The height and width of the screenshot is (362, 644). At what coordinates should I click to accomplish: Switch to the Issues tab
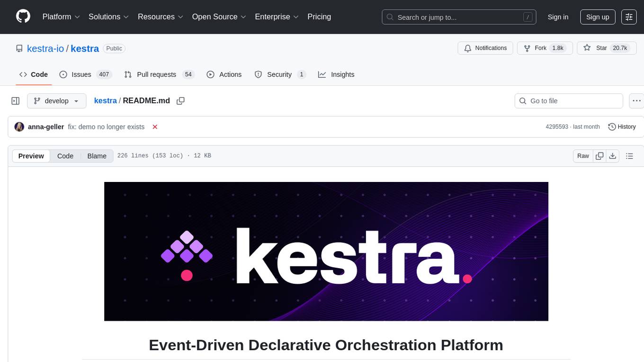[85, 74]
